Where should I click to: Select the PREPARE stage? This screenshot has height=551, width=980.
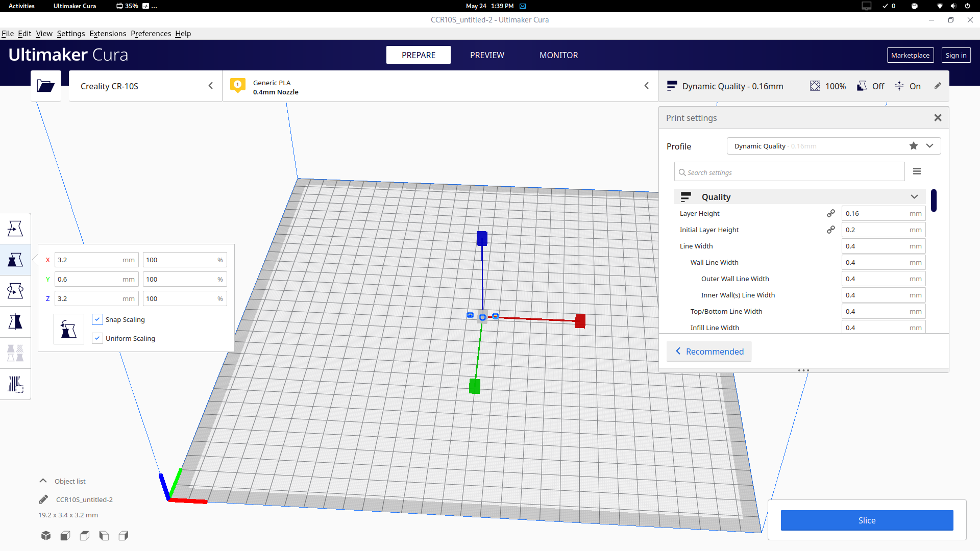coord(419,55)
